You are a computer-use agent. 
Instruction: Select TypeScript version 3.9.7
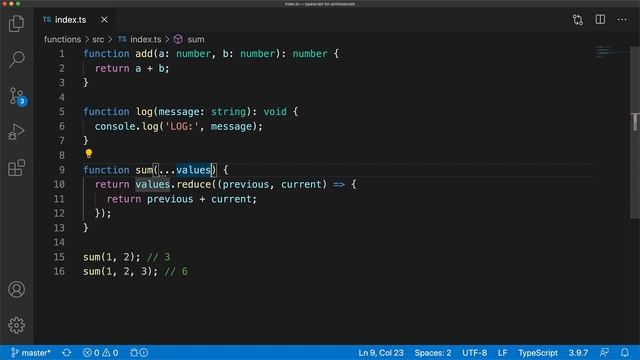click(578, 353)
